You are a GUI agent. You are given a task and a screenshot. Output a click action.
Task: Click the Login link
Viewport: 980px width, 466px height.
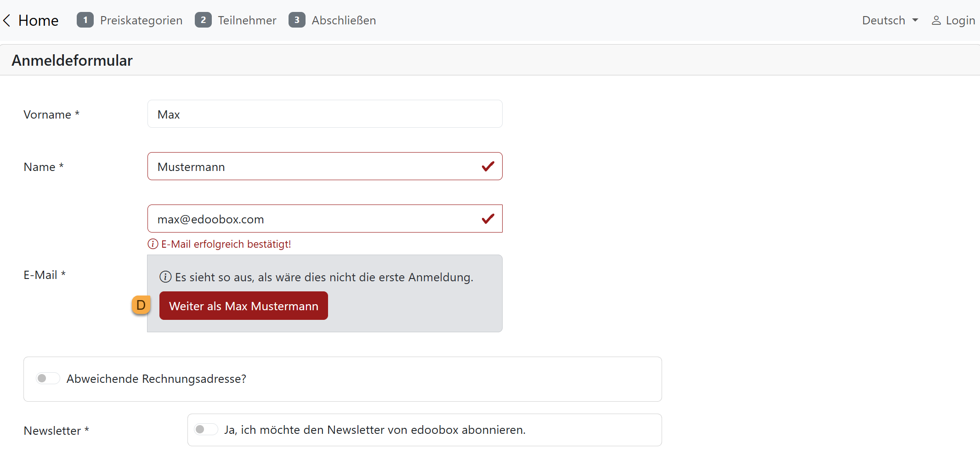[x=960, y=20]
